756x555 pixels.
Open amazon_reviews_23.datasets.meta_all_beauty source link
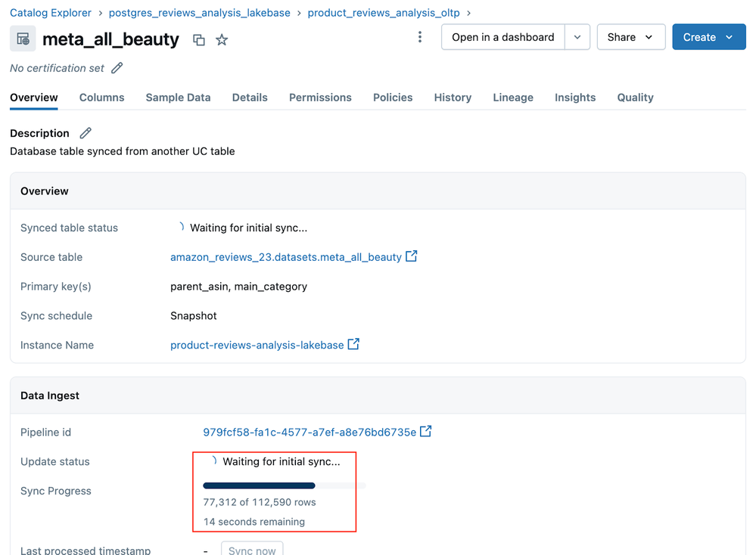285,257
